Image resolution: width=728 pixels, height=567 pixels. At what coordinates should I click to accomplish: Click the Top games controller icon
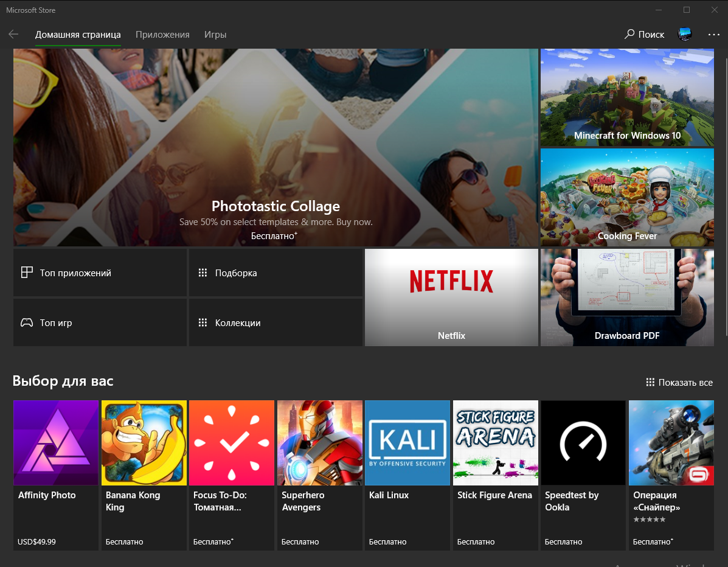27,322
